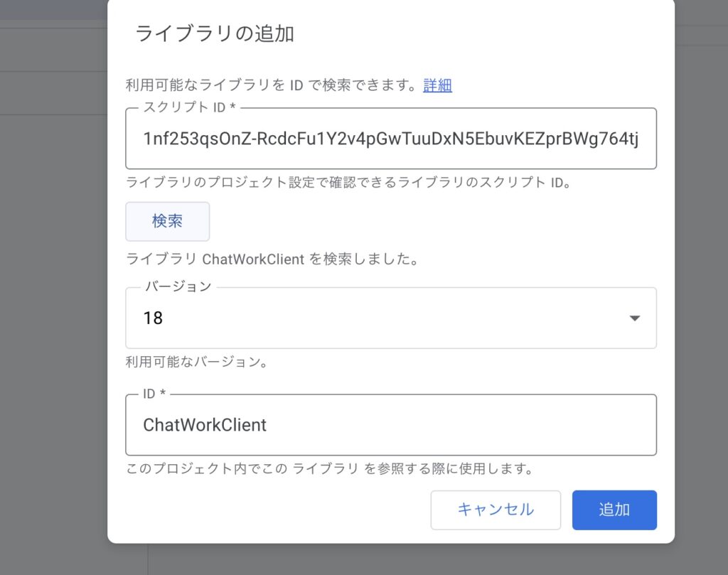The image size is (728, 575).
Task: Click the helper text below script ID field
Action: [x=348, y=182]
